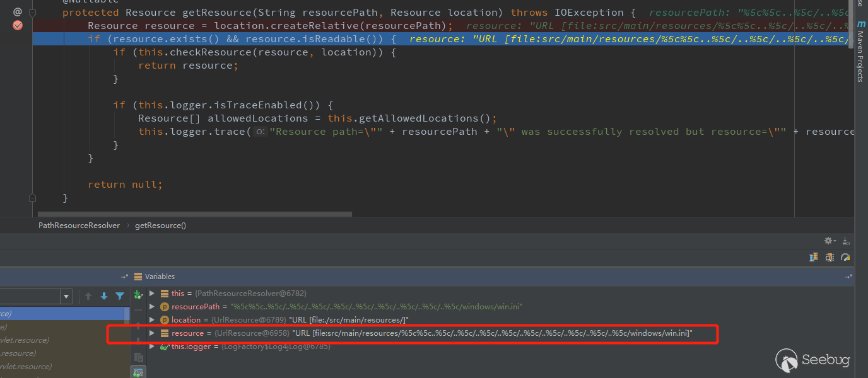868x378 pixels.
Task: Click the copy stack frames icon
Action: [138, 357]
